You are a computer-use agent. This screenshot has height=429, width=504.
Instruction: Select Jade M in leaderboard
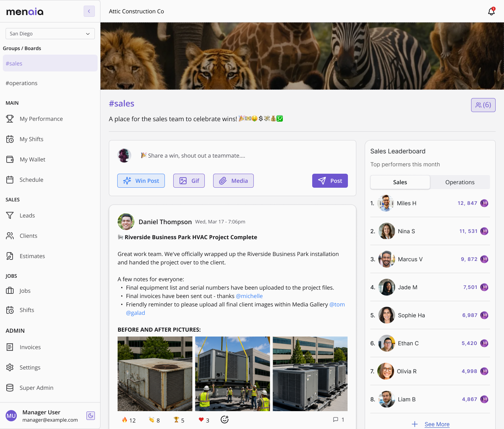pos(430,287)
